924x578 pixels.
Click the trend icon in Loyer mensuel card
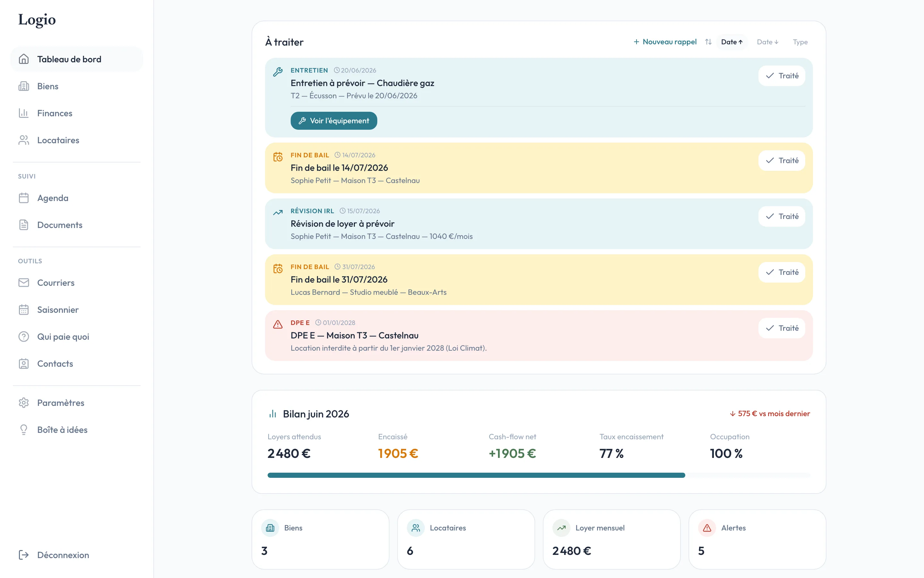(x=561, y=528)
